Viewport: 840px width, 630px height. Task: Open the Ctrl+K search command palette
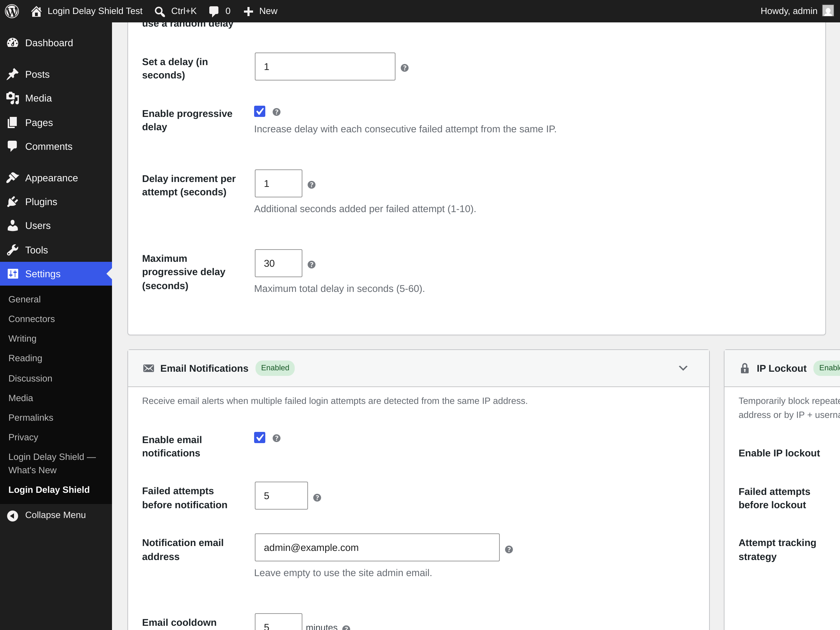pos(175,11)
